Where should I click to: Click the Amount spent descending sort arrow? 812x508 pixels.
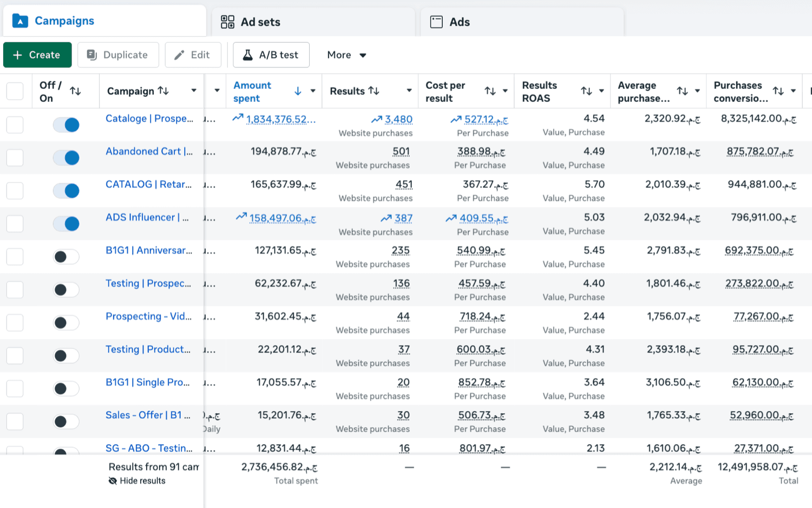pos(298,91)
